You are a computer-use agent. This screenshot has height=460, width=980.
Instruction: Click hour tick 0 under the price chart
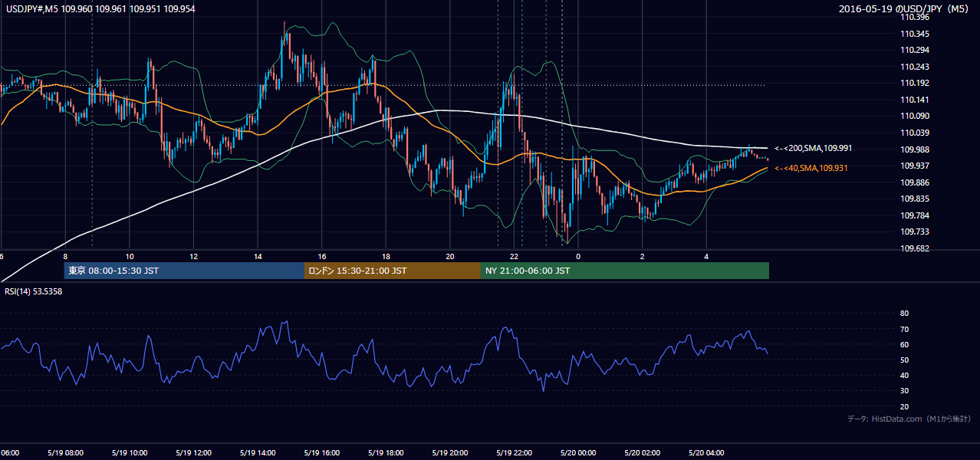578,257
